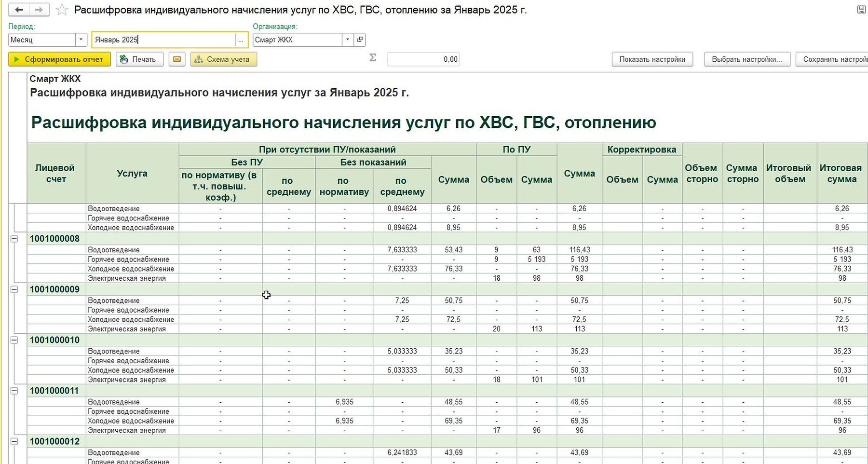868x464 pixels.
Task: Select the 6,241833 cell for account 1001000012
Action: (402, 452)
